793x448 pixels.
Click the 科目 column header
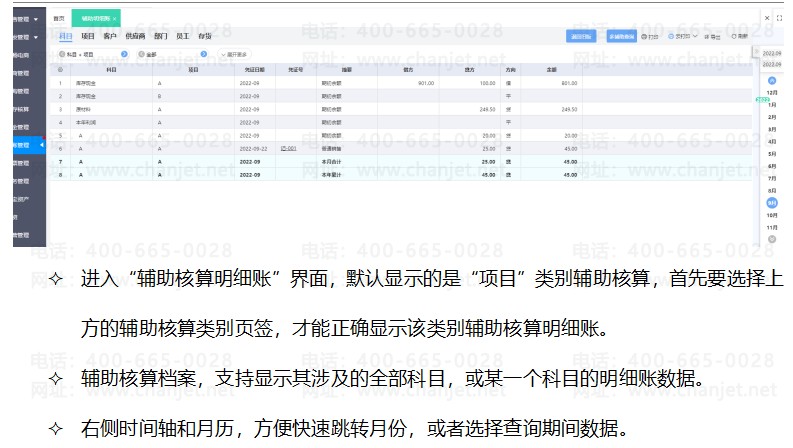pyautogui.click(x=111, y=70)
